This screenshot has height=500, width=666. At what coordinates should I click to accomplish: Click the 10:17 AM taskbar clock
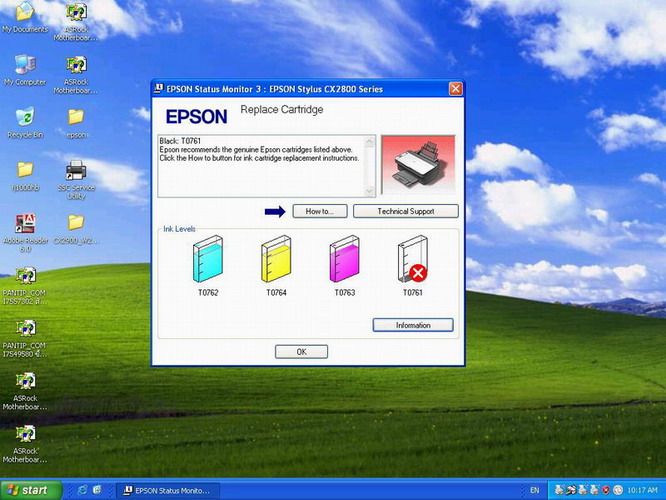[642, 490]
